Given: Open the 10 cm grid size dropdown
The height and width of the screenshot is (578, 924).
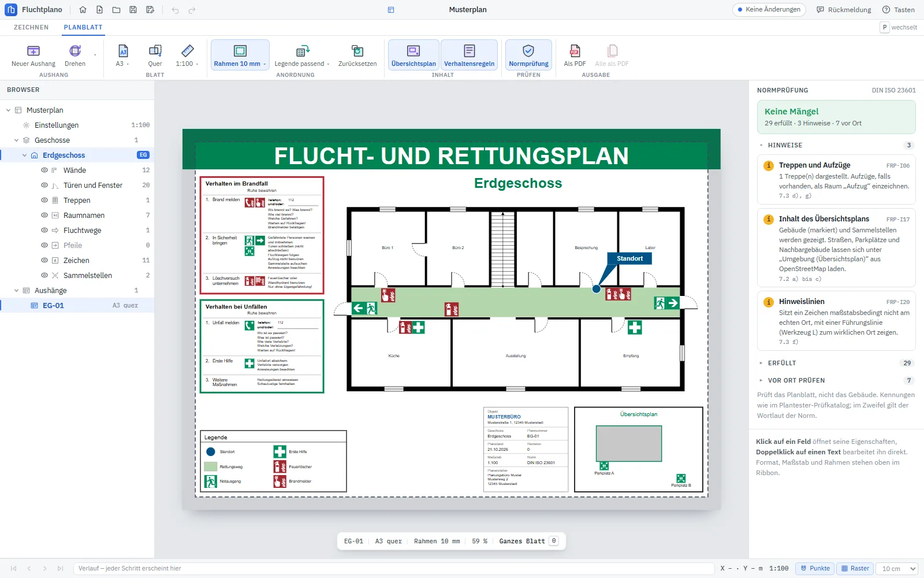Looking at the screenshot, I should [x=897, y=569].
